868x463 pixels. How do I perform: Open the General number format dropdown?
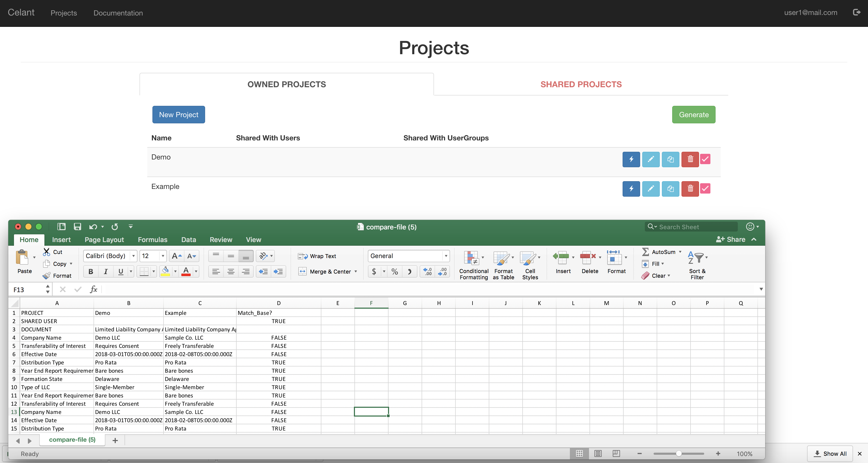point(446,256)
